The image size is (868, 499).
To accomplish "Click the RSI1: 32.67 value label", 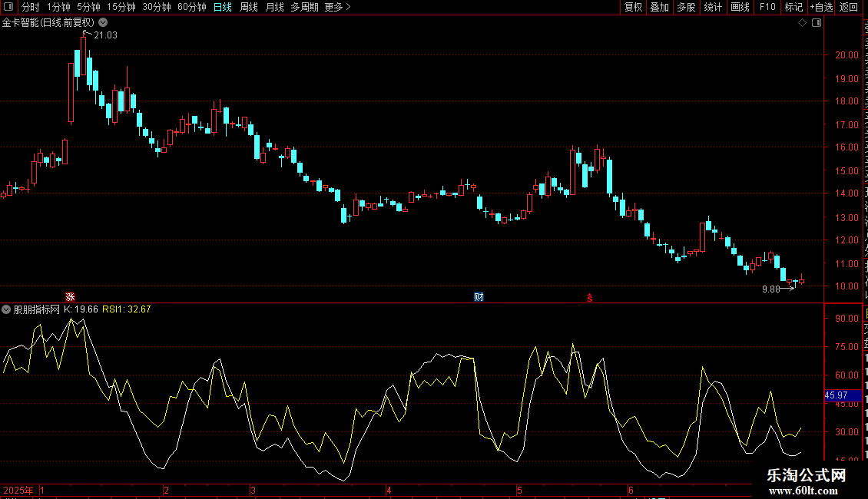I will tap(127, 309).
